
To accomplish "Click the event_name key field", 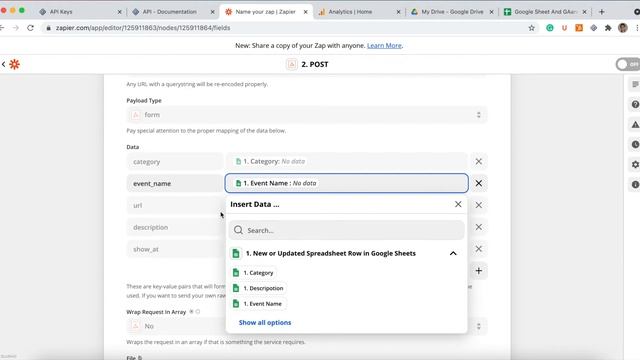I will coord(174,183).
